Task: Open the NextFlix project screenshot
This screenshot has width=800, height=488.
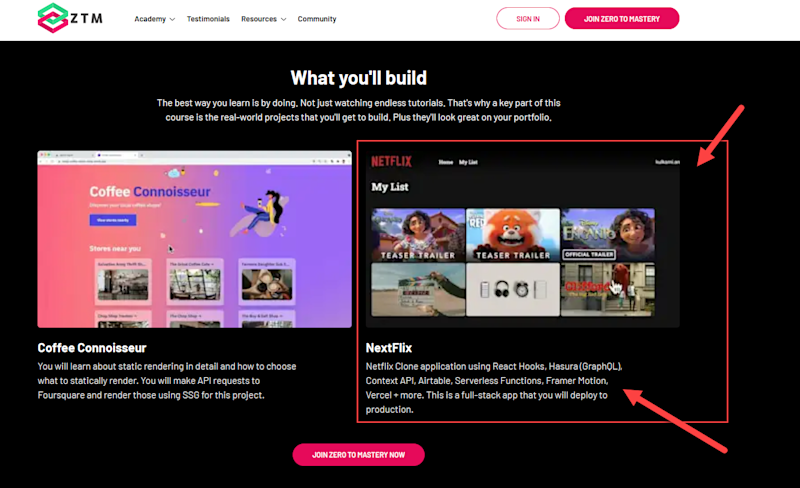Action: (x=522, y=239)
